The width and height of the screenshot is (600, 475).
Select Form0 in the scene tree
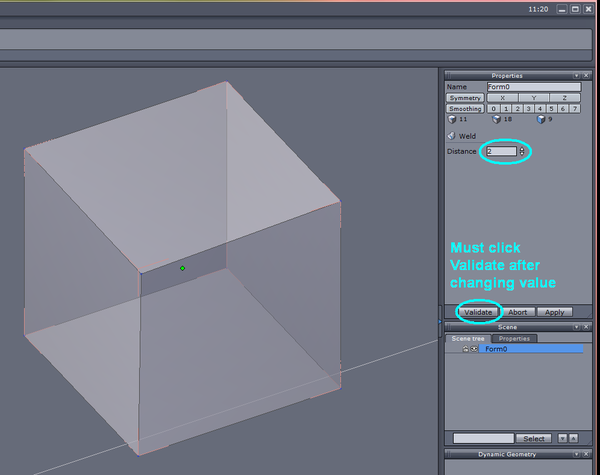pos(531,349)
